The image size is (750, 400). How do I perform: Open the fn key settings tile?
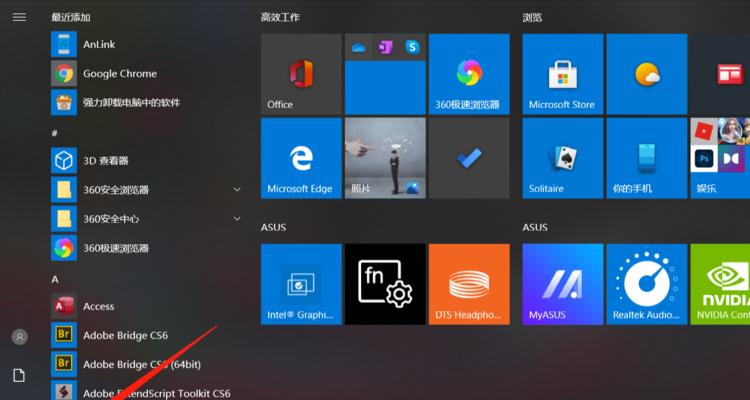pos(385,284)
